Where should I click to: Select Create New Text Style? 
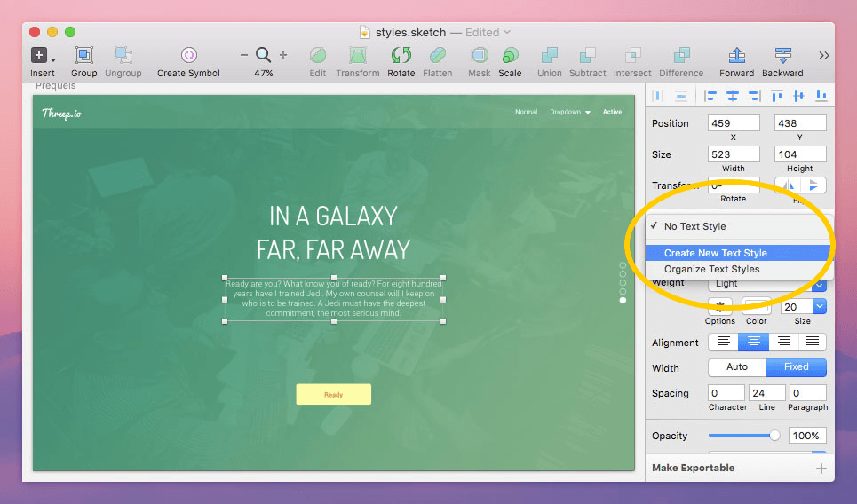click(x=738, y=253)
